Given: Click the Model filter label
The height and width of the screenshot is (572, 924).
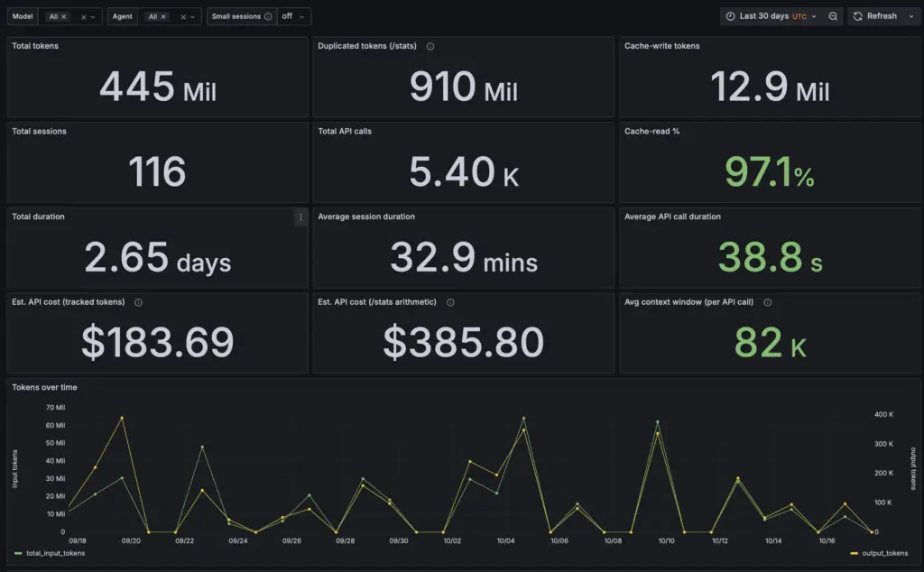Looking at the screenshot, I should [23, 16].
